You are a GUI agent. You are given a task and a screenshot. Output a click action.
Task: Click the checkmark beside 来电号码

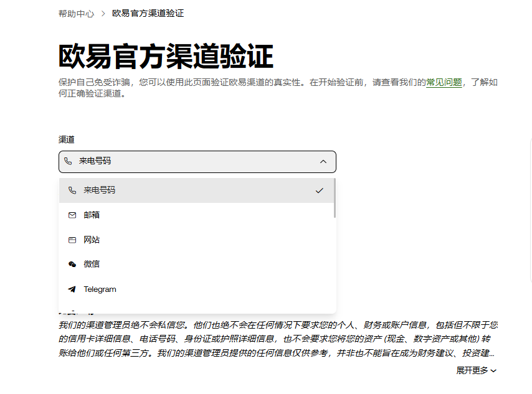click(320, 190)
